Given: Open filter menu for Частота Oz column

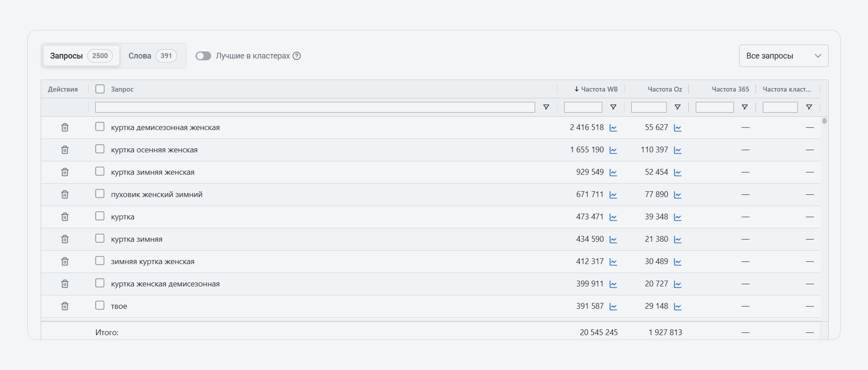Looking at the screenshot, I should click(x=677, y=107).
